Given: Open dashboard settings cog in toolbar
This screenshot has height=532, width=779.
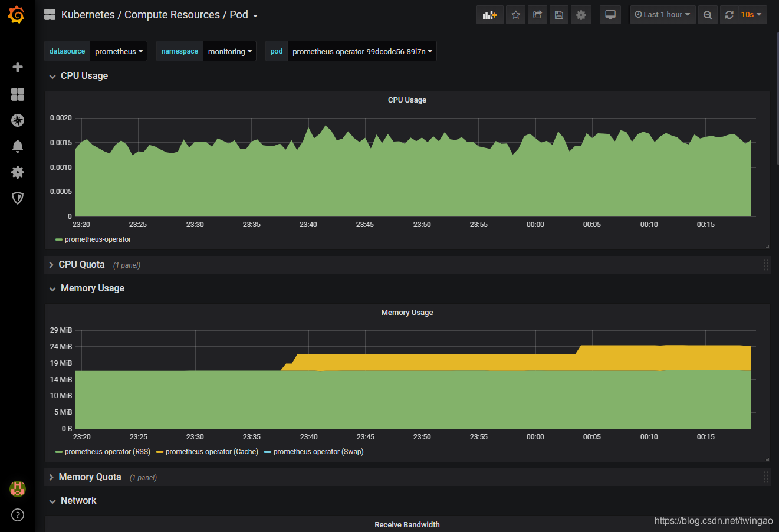Looking at the screenshot, I should (x=581, y=15).
